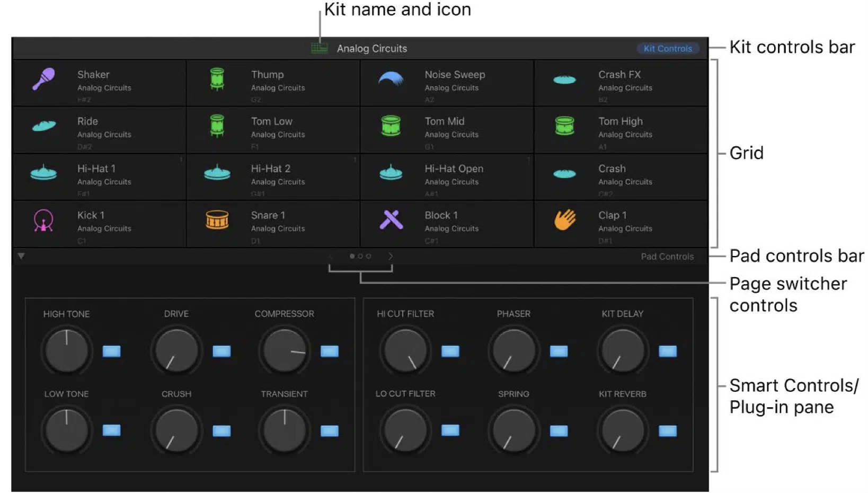Screen dimensions: 868x493
Task: Click the Hi Cut Filter knob
Action: pyautogui.click(x=405, y=350)
